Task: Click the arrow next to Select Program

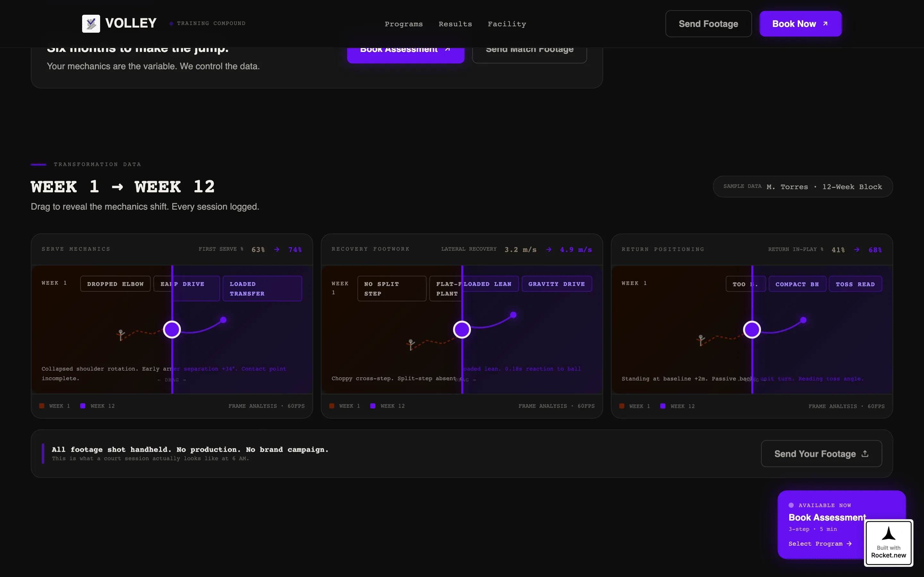Action: coord(849,544)
